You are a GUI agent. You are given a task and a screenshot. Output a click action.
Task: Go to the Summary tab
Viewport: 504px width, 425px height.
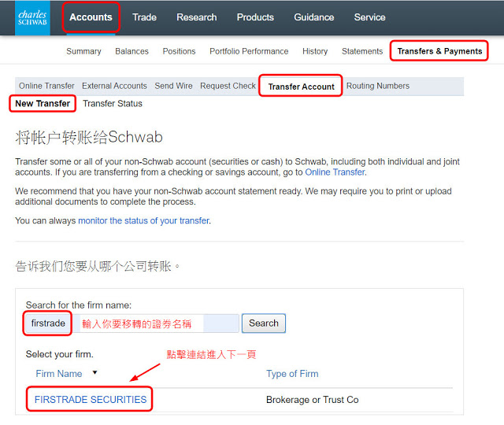[83, 51]
